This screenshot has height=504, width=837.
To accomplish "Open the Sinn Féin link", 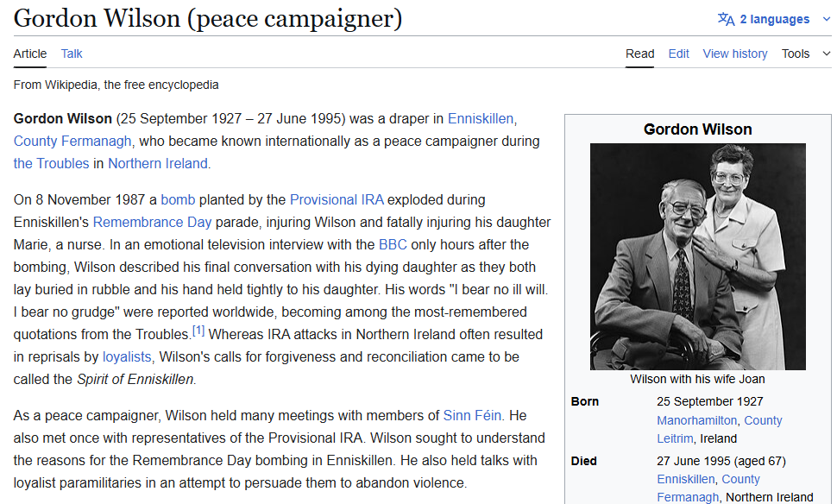I will (472, 415).
